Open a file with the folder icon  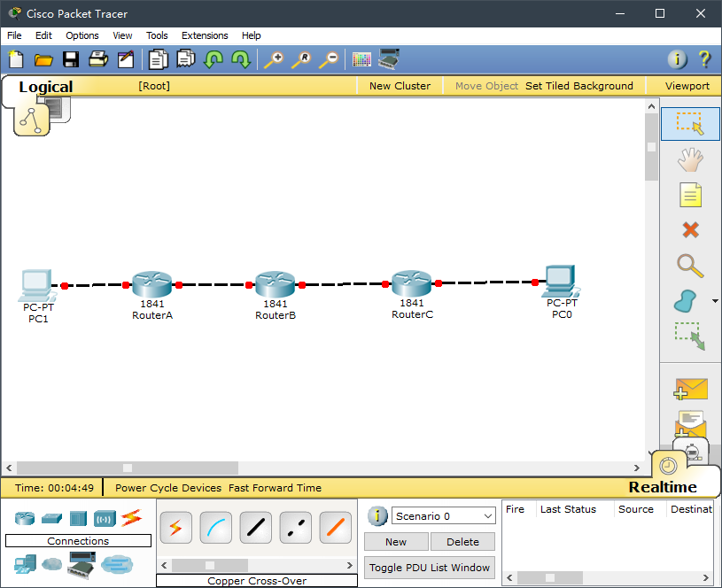[x=43, y=60]
